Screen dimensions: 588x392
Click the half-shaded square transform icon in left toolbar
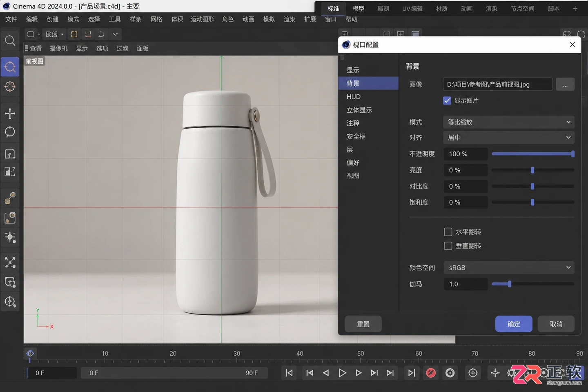[x=10, y=172]
